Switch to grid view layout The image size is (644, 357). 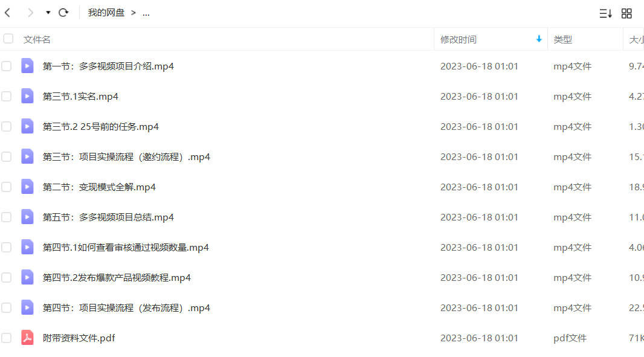pyautogui.click(x=626, y=13)
